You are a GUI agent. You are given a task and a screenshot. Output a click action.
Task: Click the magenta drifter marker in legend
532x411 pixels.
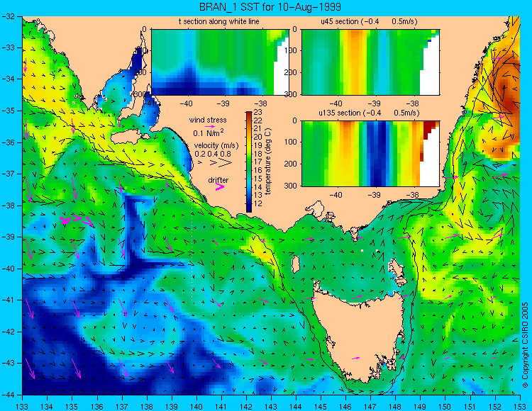tap(220, 187)
